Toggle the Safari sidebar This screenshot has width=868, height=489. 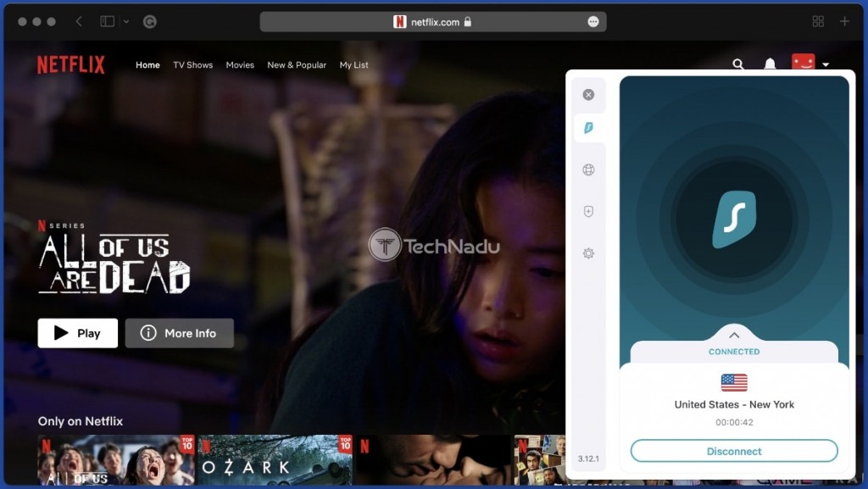[x=107, y=21]
